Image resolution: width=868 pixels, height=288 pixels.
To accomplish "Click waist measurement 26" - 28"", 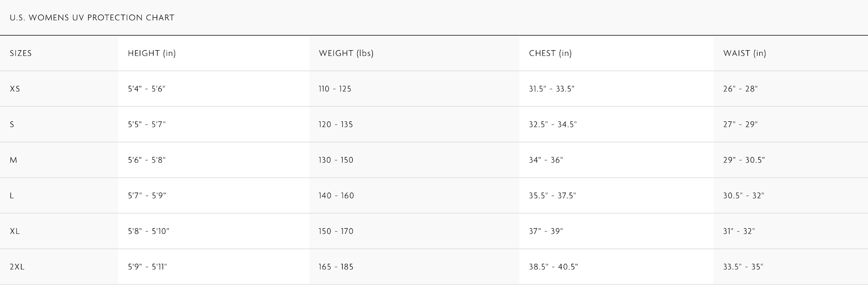I will point(740,89).
